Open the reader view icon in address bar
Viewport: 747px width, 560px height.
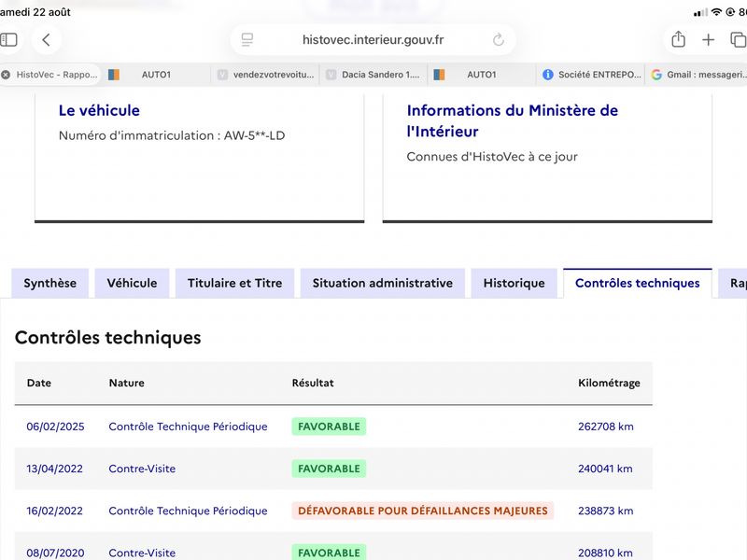tap(247, 39)
